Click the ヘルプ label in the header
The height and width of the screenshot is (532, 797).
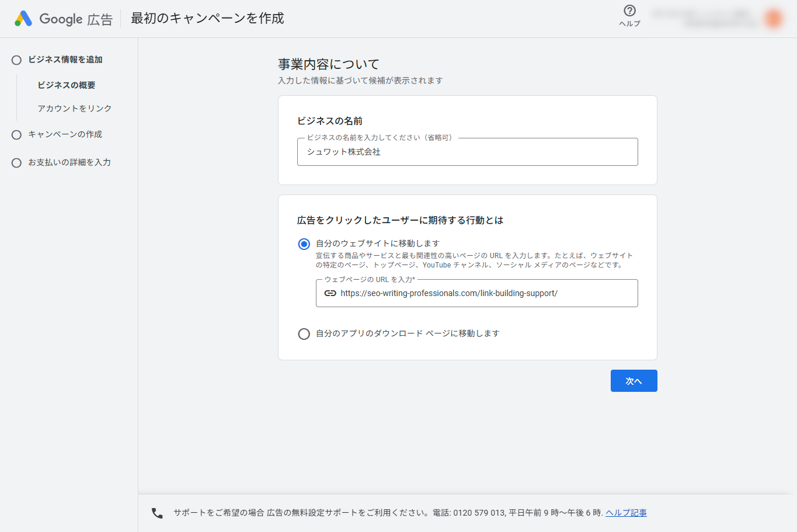(629, 24)
